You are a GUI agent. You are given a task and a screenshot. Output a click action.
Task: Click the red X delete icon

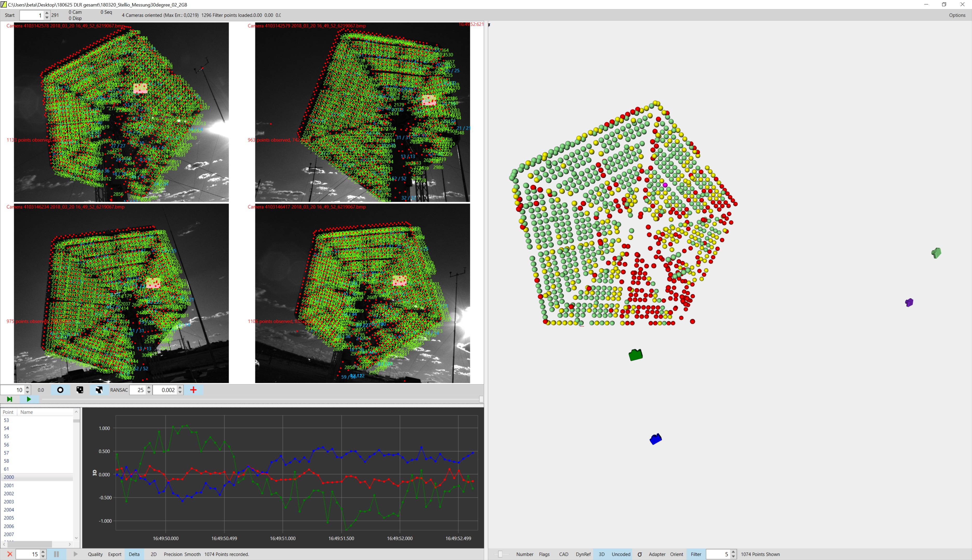pos(10,554)
